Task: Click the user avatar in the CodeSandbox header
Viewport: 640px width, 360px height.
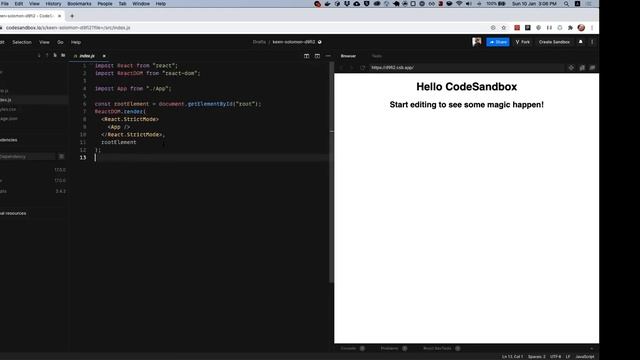Action: point(476,42)
